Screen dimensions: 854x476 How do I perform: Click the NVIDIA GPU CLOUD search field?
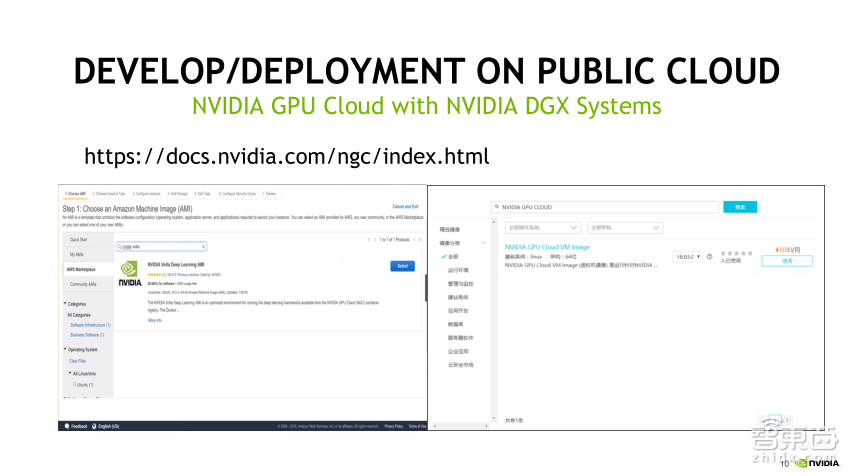(x=605, y=207)
